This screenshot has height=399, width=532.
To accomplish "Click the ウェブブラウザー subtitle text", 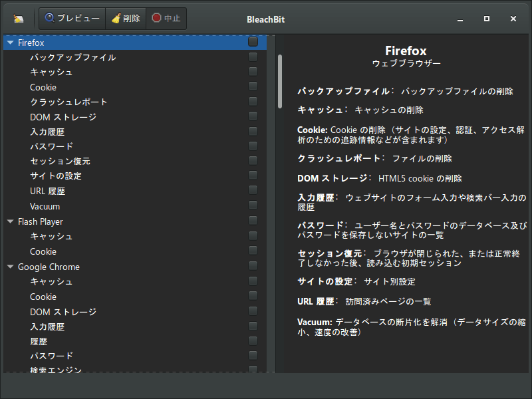I will point(406,63).
